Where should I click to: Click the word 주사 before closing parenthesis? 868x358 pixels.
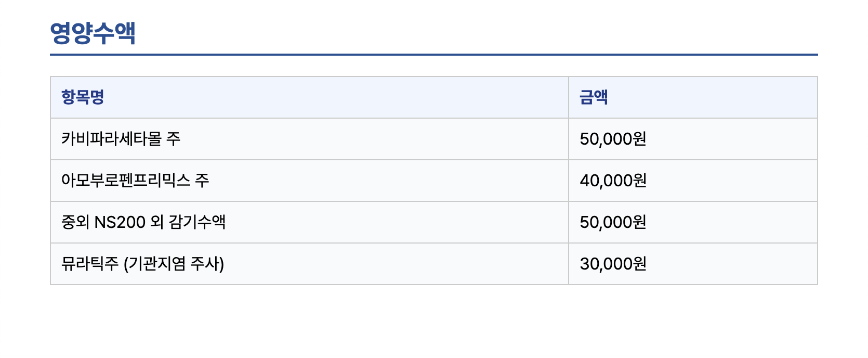point(204,264)
